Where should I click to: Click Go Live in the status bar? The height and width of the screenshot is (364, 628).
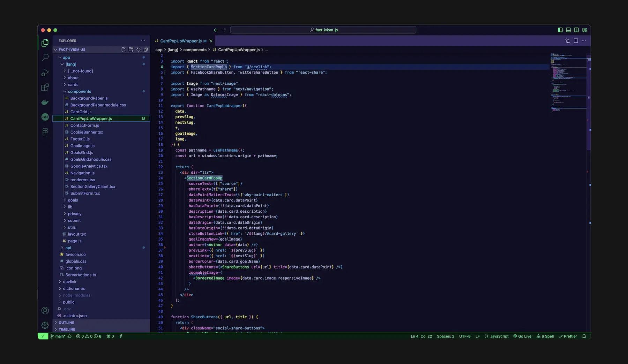(522, 336)
